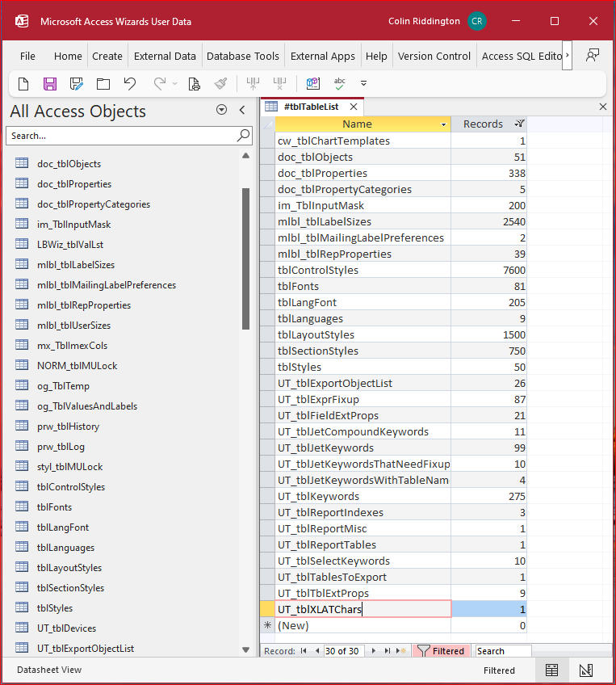Open the External Data ribbon tab
Image resolution: width=616 pixels, height=685 pixels.
tap(165, 56)
